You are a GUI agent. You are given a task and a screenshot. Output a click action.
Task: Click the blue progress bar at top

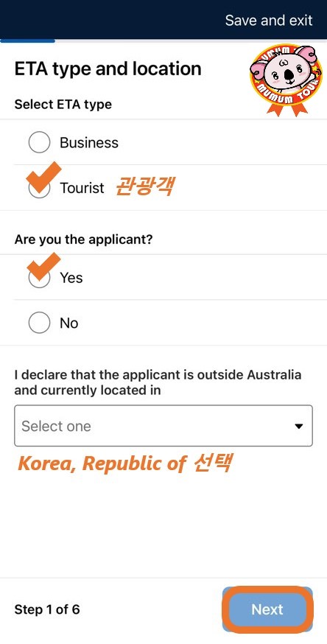point(27,41)
